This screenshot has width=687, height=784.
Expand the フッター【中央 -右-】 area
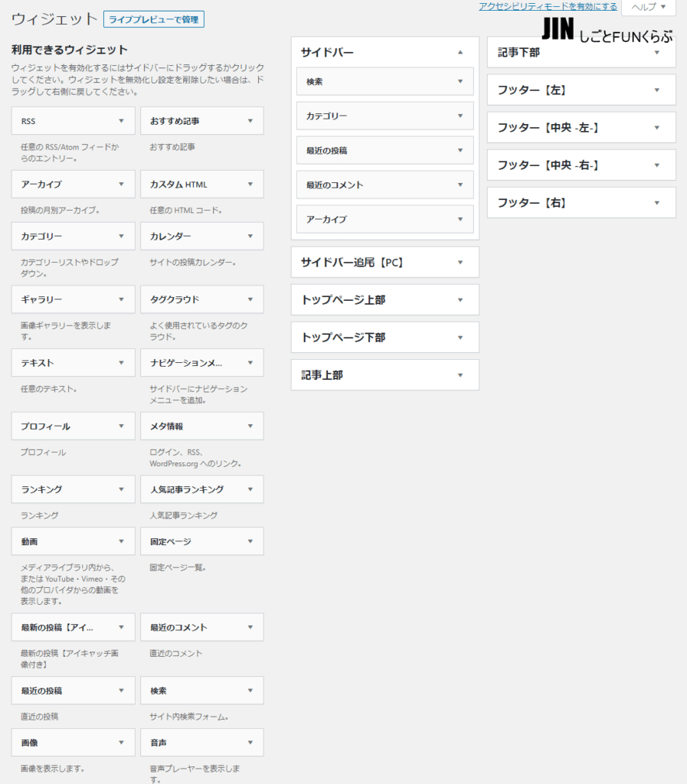point(657,165)
